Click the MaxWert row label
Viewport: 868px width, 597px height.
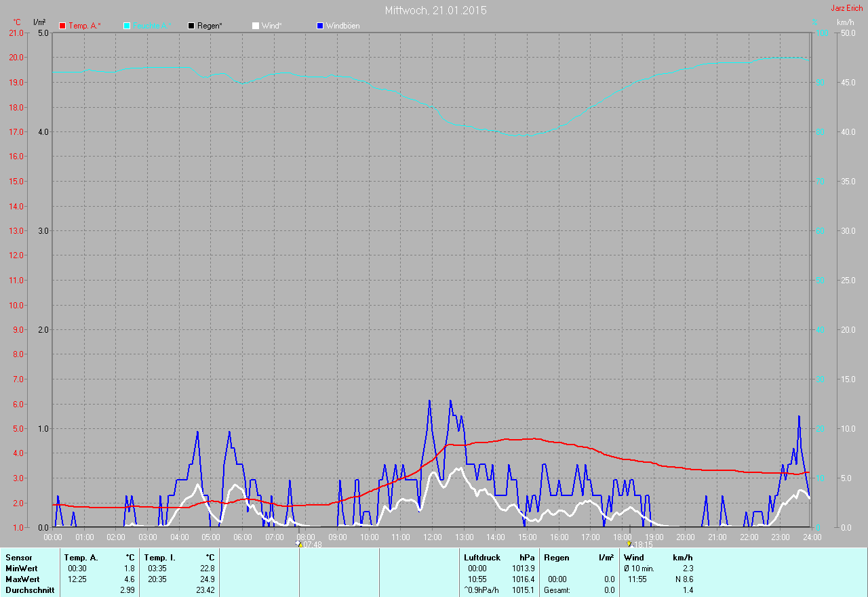(22, 579)
